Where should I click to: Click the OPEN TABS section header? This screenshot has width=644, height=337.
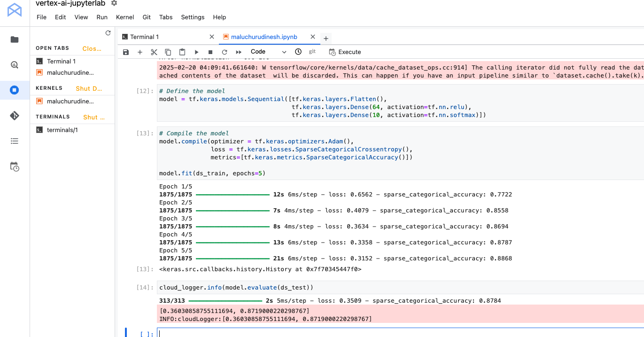pyautogui.click(x=52, y=48)
